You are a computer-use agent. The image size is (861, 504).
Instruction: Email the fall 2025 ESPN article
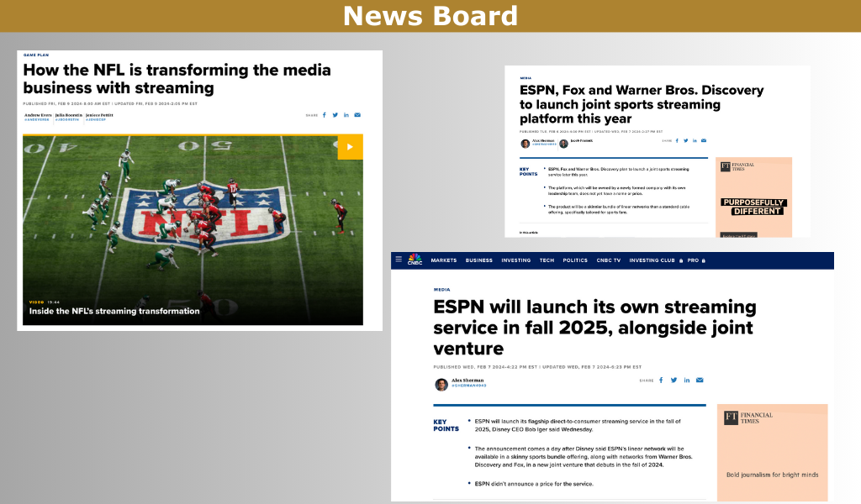[700, 380]
